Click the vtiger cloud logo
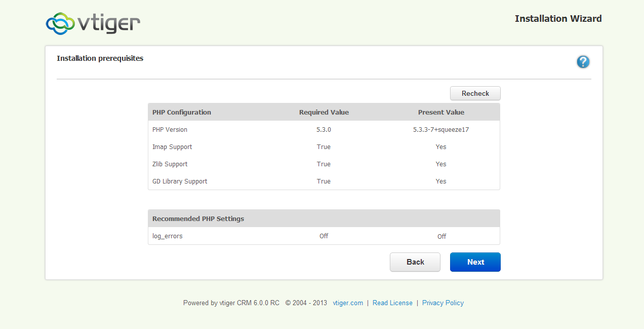This screenshot has width=644, height=329. coord(93,23)
